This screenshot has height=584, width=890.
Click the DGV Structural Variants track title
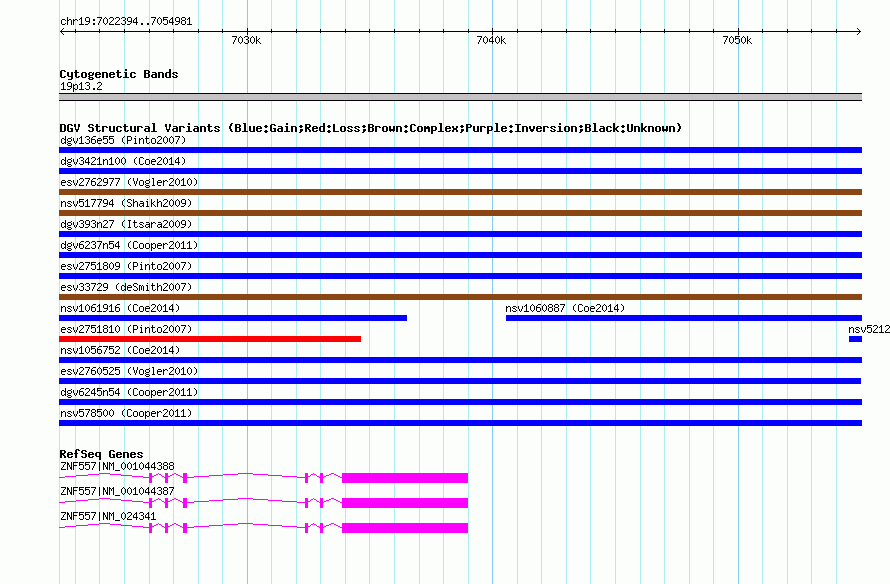[x=371, y=128]
